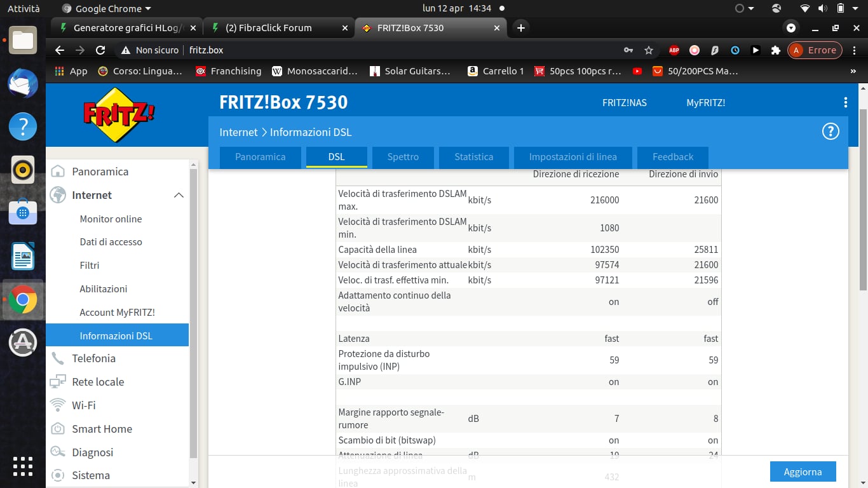This screenshot has width=868, height=488.
Task: Open the help question mark icon
Action: coord(831,132)
